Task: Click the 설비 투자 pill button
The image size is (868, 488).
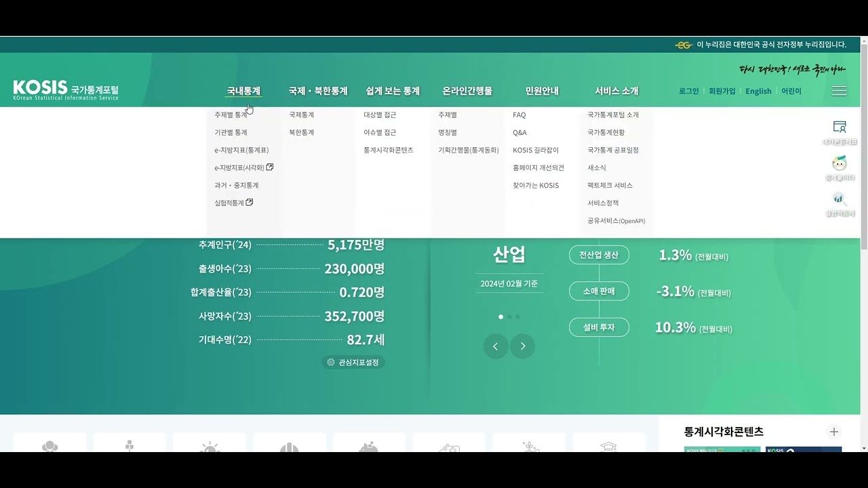Action: pos(599,327)
